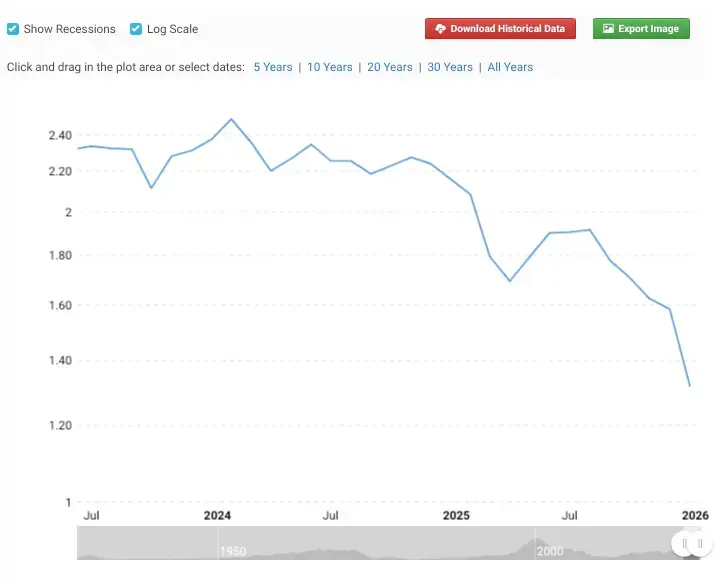Click the 2025 trough just below 1.80
Viewport: 720px width, 587px height.
click(x=510, y=281)
